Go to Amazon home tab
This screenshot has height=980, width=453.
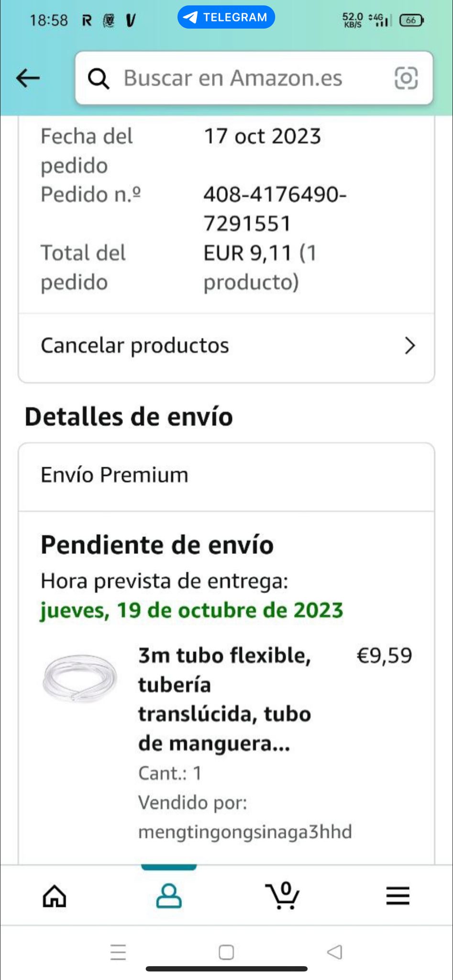click(55, 896)
